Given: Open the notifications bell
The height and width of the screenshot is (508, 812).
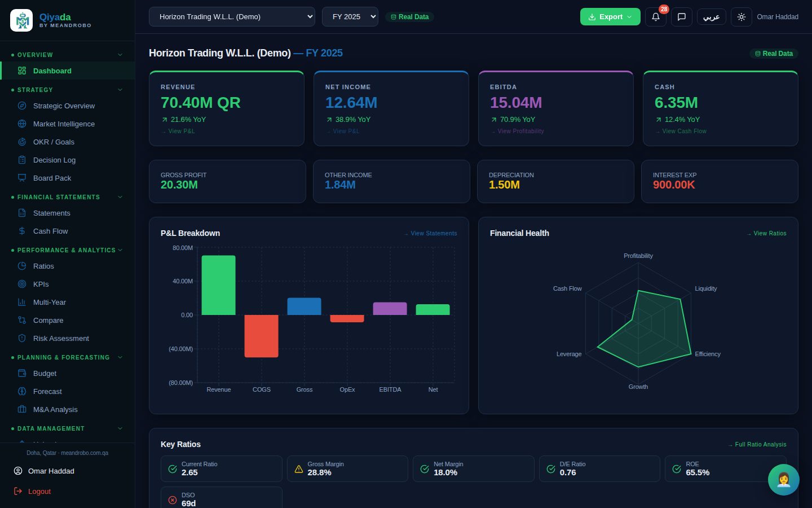Looking at the screenshot, I should coord(655,17).
